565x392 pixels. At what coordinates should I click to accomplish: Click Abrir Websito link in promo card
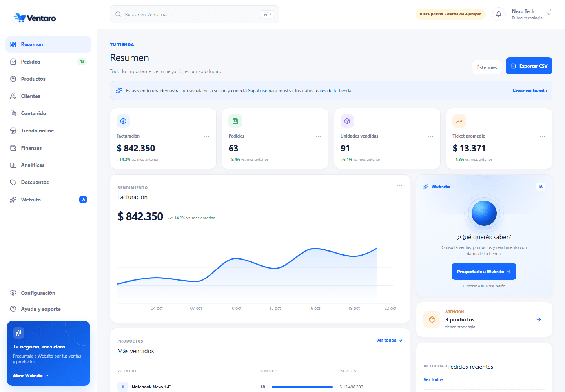(x=31, y=376)
